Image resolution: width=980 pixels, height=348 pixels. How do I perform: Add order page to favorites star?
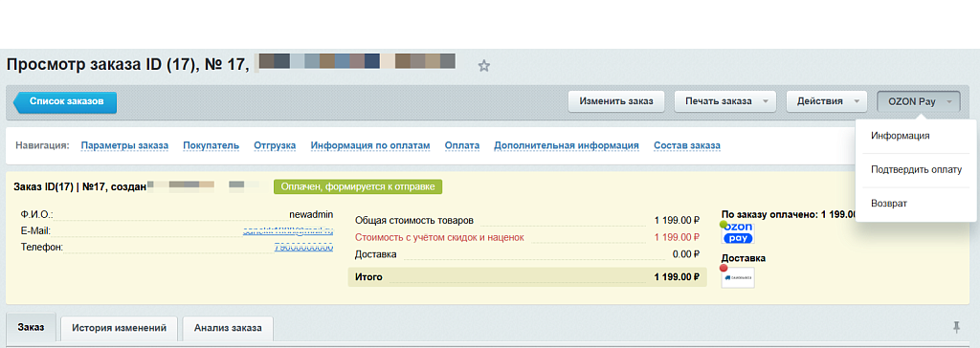click(x=483, y=66)
